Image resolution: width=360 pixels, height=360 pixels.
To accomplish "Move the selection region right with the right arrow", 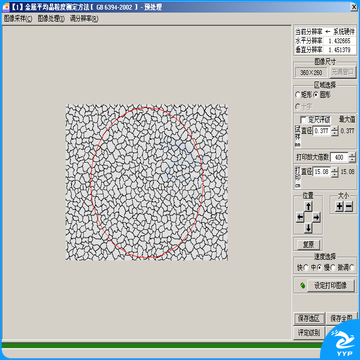I will point(317,218).
